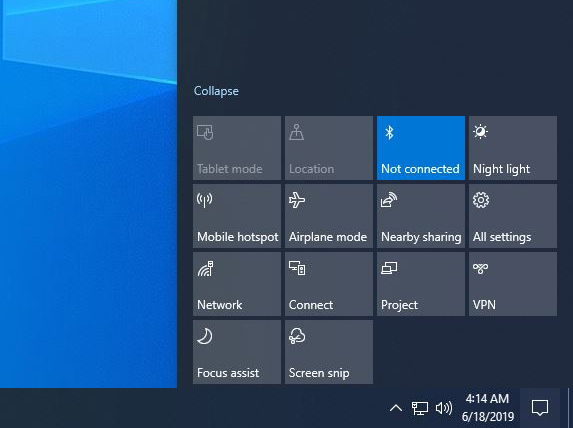This screenshot has height=428, width=573.
Task: Open the Project display options tile
Action: [x=421, y=284]
